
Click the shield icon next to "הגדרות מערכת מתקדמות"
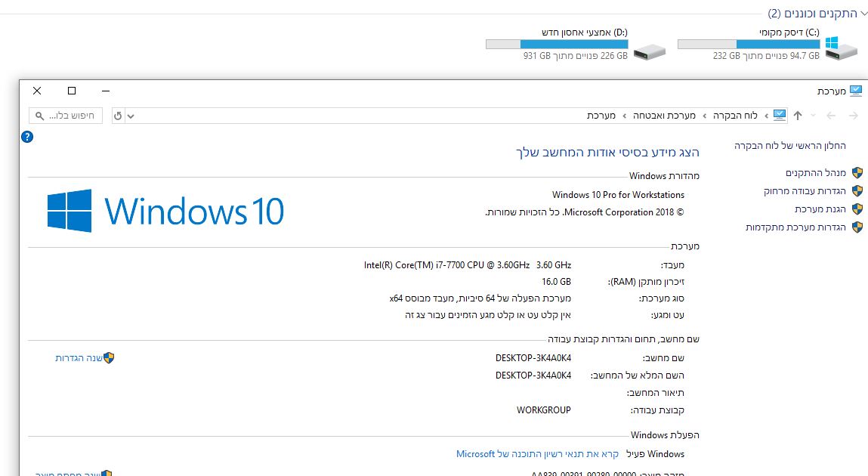[x=857, y=227]
